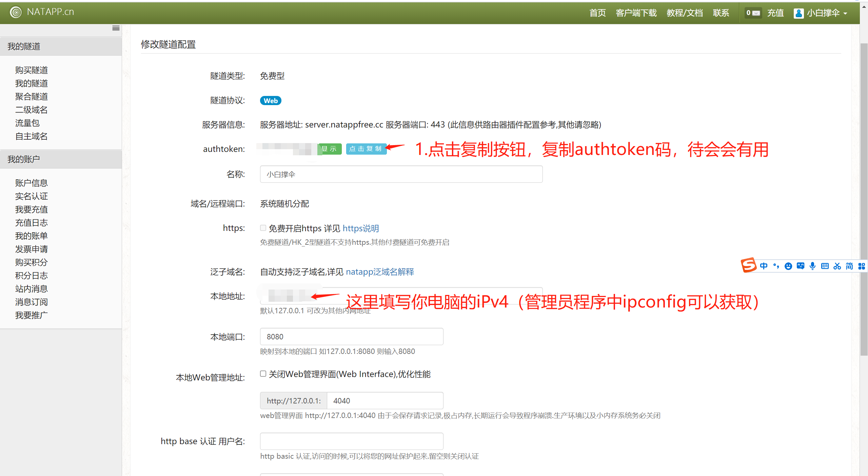Expand the 小白撑伞 user dropdown
The image size is (868, 476).
tap(821, 13)
